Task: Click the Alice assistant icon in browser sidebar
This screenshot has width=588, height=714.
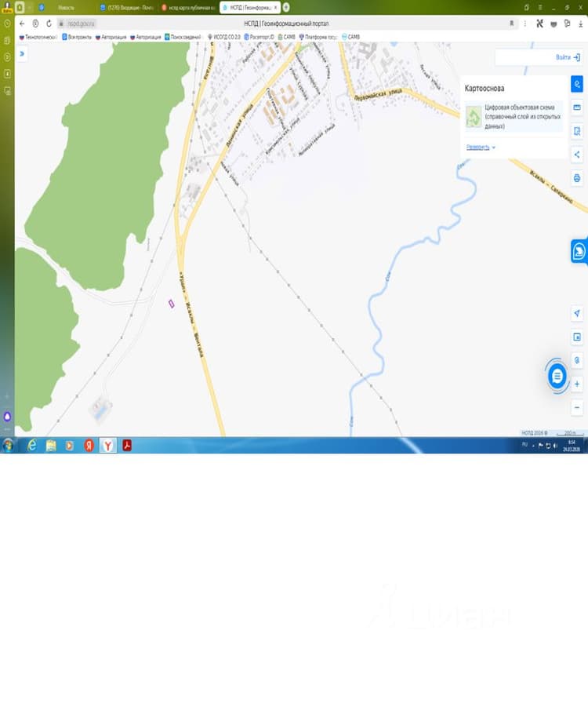Action: point(7,416)
